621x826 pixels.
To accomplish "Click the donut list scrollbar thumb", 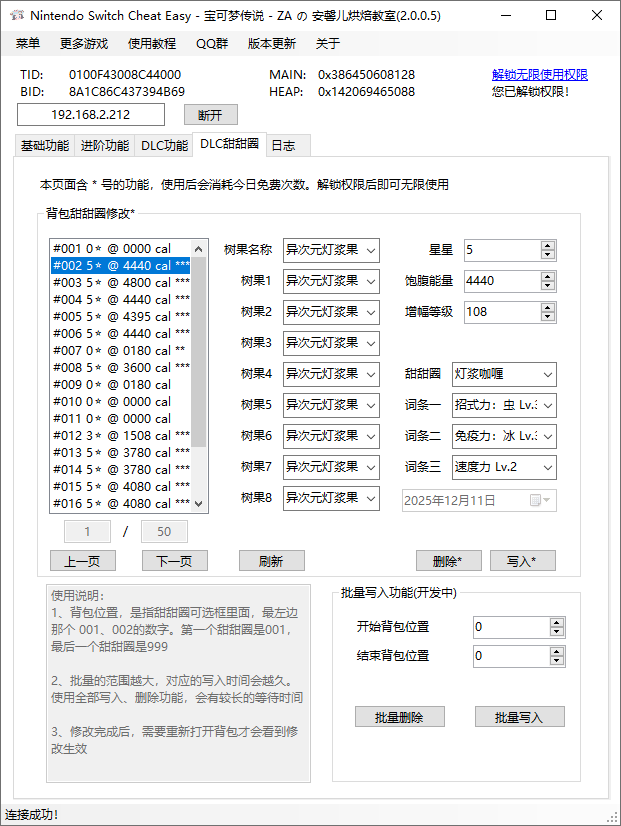I will pos(198,351).
